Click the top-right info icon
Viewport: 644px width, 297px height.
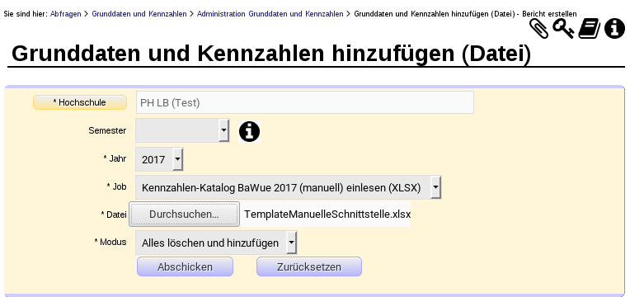(615, 29)
